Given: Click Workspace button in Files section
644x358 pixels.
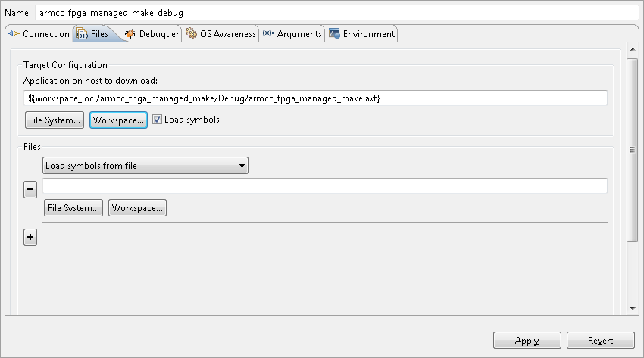Looking at the screenshot, I should (x=137, y=208).
